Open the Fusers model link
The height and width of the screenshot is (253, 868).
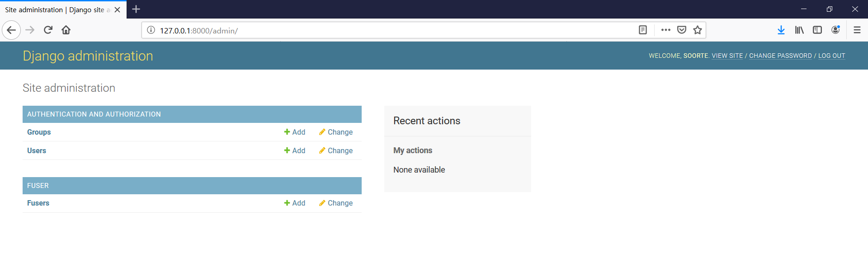38,203
